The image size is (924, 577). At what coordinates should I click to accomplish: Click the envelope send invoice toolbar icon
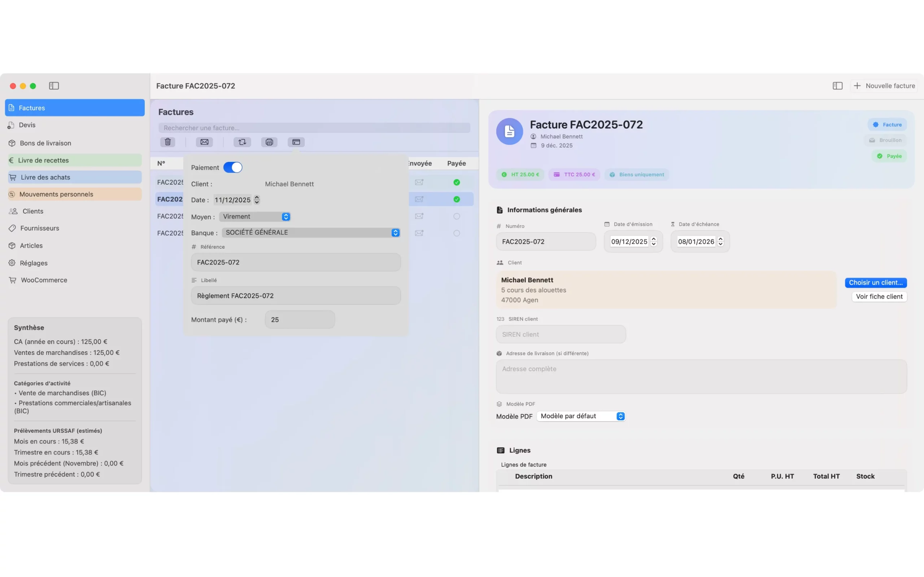[204, 142]
